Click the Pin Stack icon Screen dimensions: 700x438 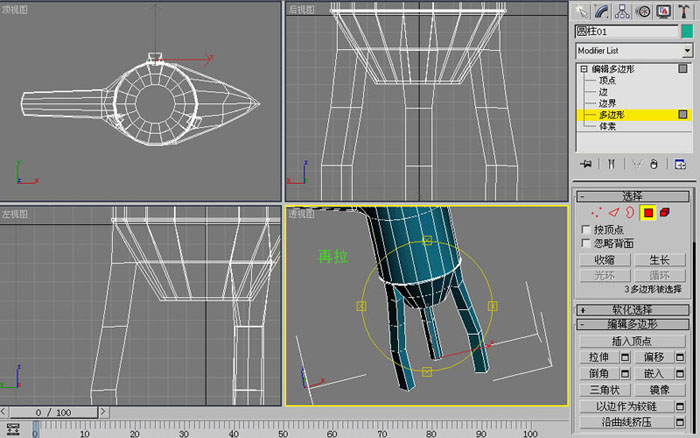tap(586, 164)
